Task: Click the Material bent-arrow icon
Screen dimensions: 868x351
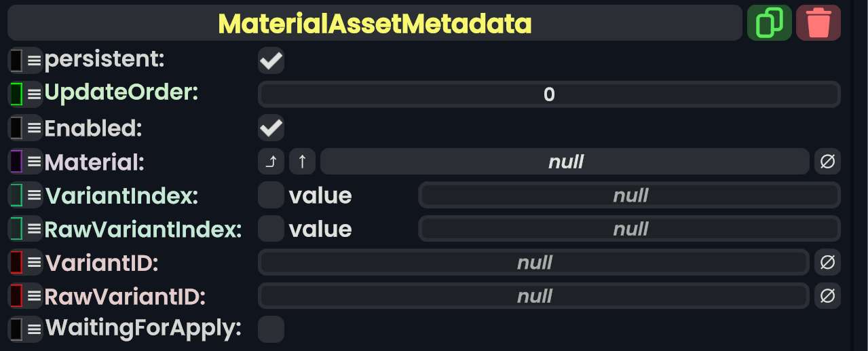Action: pos(271,162)
